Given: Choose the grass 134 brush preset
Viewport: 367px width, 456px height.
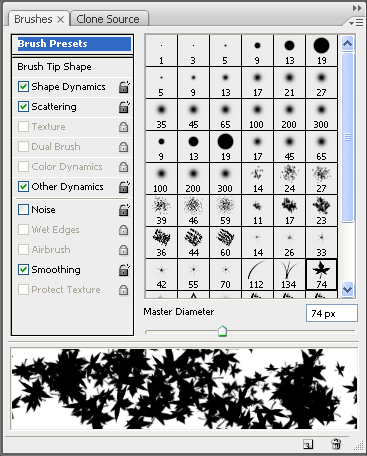Looking at the screenshot, I should [289, 275].
